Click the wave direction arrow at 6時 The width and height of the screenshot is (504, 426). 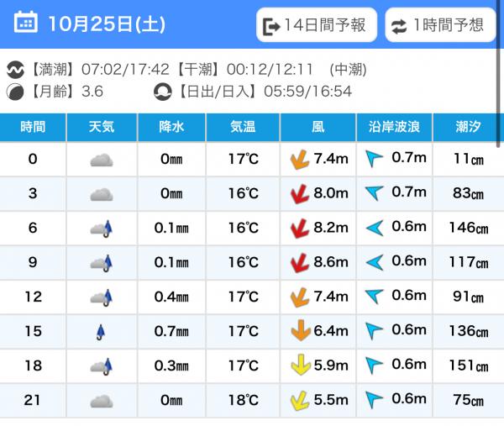click(x=375, y=228)
